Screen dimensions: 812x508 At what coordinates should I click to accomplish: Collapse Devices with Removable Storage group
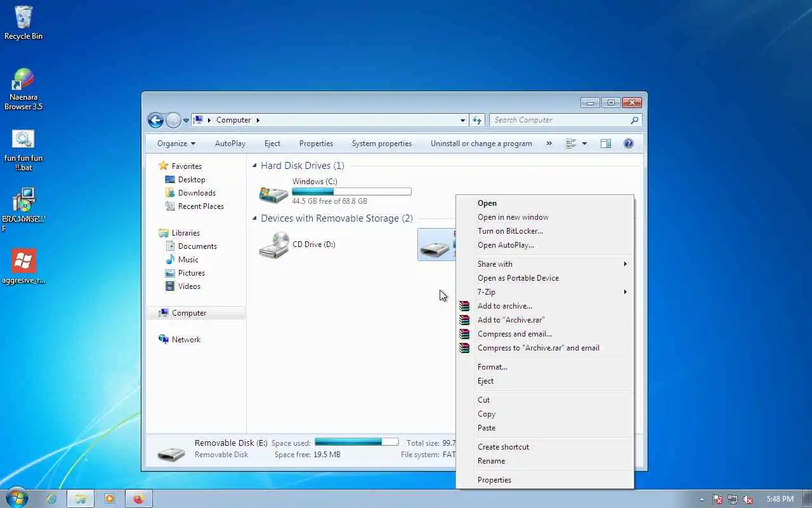coord(255,218)
